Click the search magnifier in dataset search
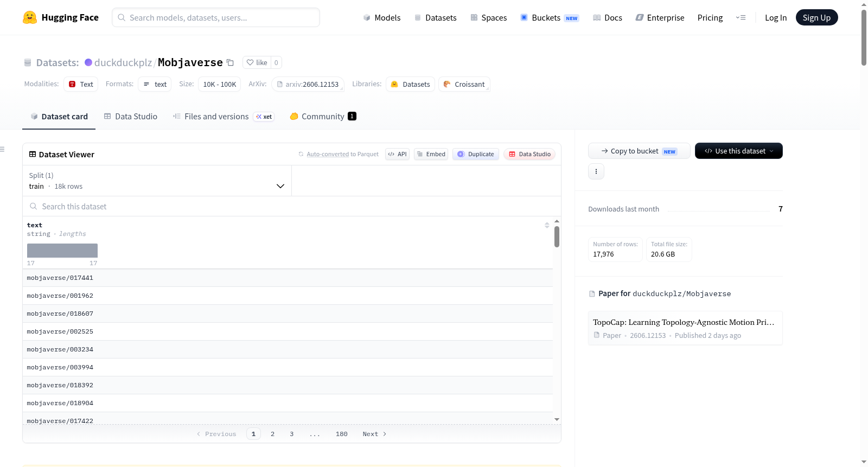The height and width of the screenshot is (467, 868). [x=34, y=206]
